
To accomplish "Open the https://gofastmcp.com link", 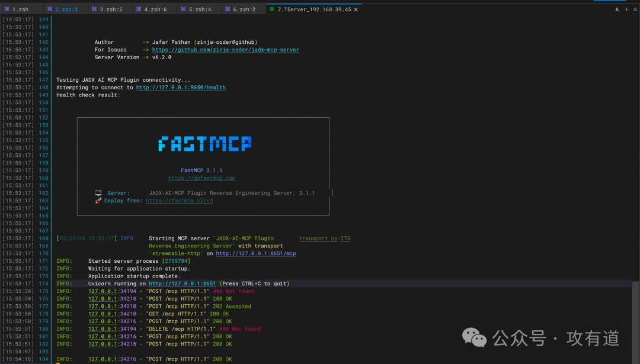I will tap(201, 178).
